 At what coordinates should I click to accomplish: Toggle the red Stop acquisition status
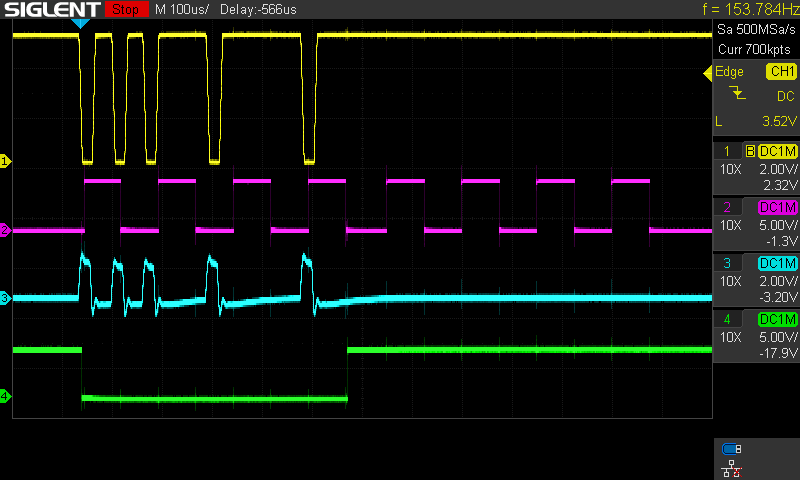[124, 9]
